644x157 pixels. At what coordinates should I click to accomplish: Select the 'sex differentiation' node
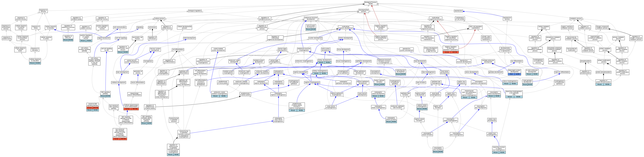click(517, 61)
